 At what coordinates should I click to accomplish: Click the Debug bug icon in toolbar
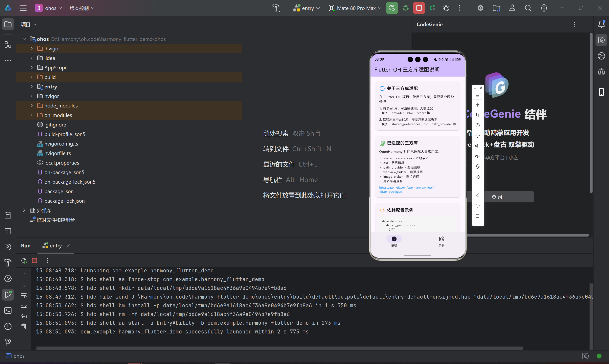(x=405, y=8)
